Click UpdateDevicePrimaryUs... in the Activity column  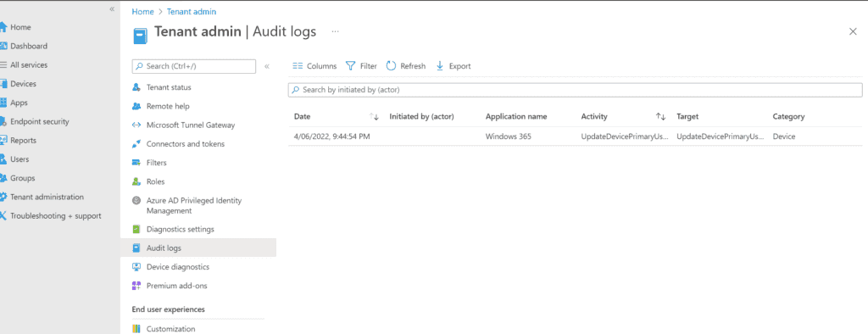(625, 136)
